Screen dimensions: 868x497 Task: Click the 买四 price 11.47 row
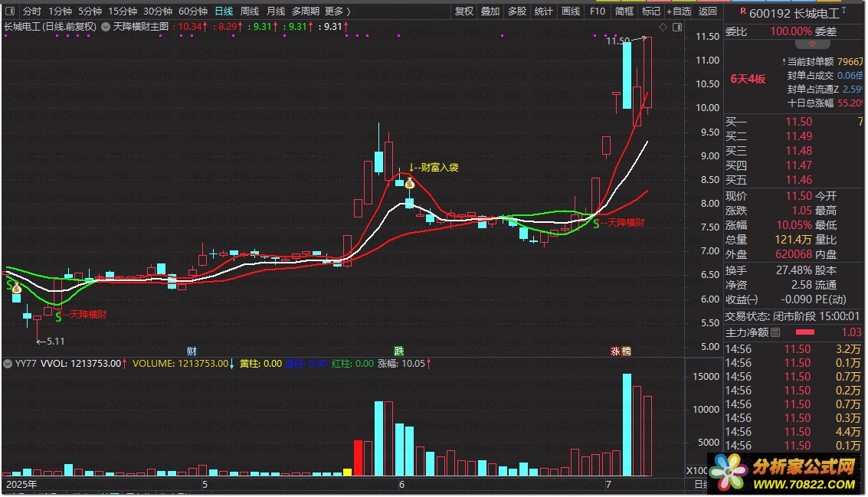tap(794, 165)
